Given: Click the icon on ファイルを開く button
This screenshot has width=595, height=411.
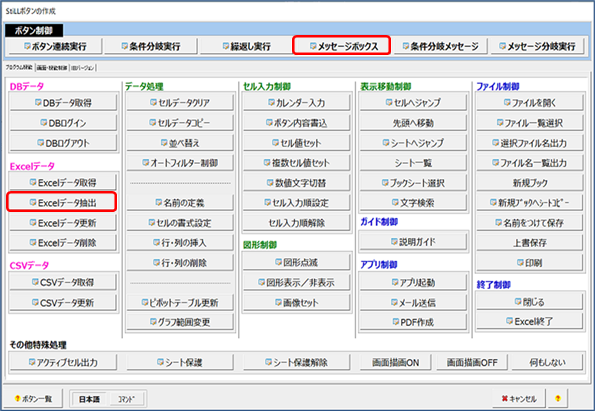Looking at the screenshot, I should [x=507, y=102].
